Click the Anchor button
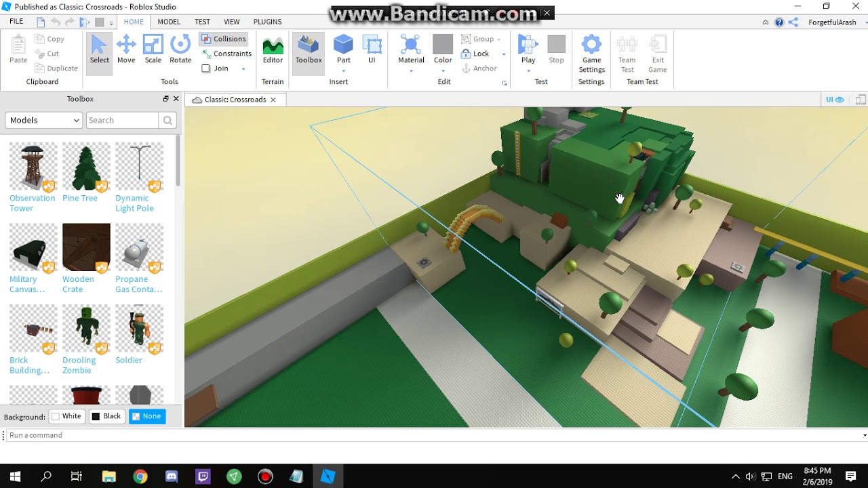The height and width of the screenshot is (488, 868). pos(479,68)
